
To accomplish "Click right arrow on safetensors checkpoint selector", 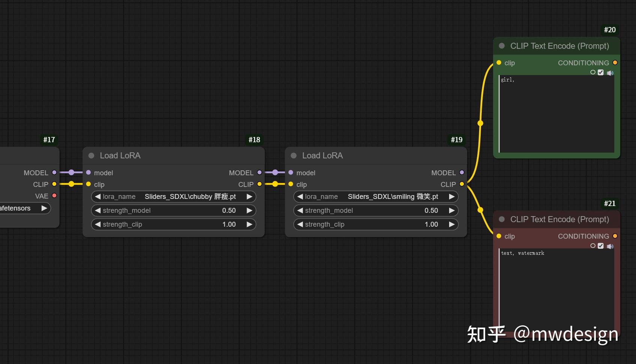I will click(44, 208).
